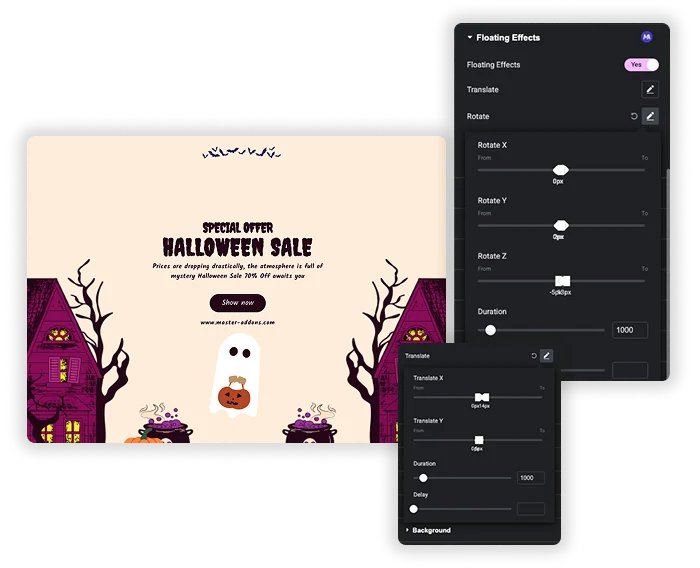700x568 pixels.
Task: Click the bats graphic atop the banner
Action: click(241, 152)
